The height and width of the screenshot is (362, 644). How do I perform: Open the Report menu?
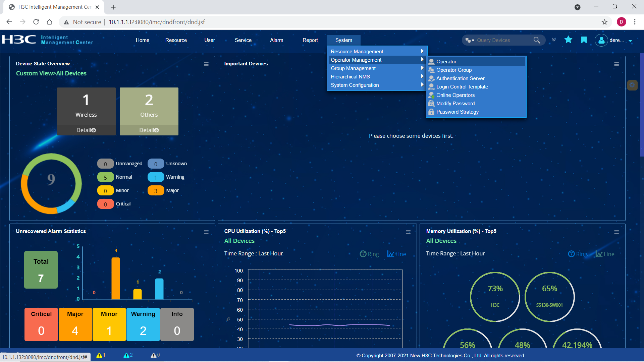tap(310, 40)
